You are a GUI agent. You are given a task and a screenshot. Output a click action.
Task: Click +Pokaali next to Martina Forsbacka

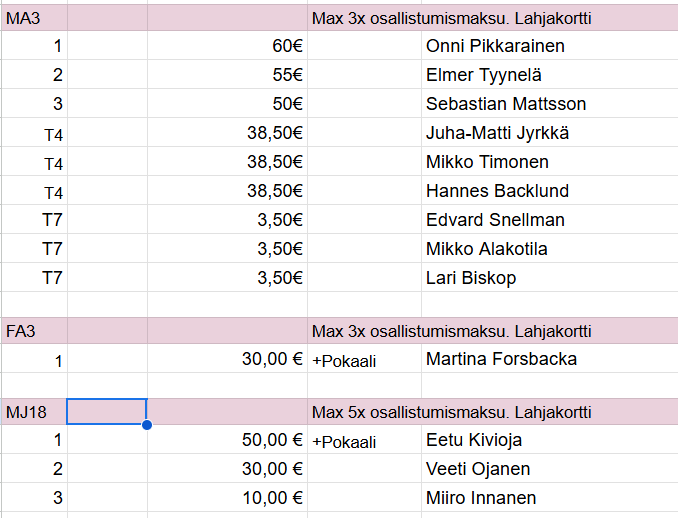[x=344, y=360]
